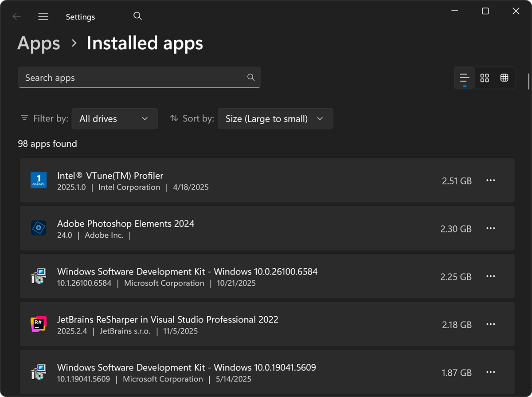Maximize the Settings window
Image resolution: width=532 pixels, height=397 pixels.
[485, 11]
